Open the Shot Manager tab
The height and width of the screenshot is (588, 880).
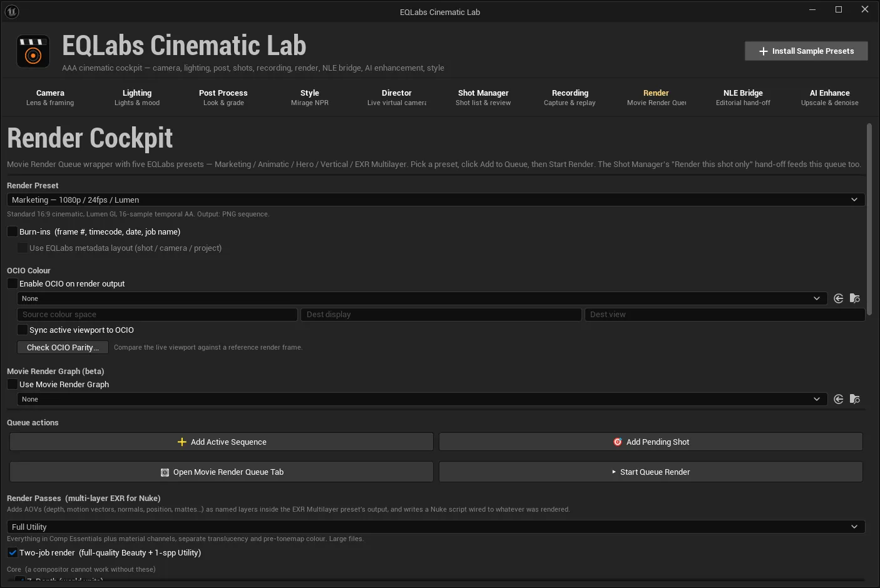[x=483, y=98]
